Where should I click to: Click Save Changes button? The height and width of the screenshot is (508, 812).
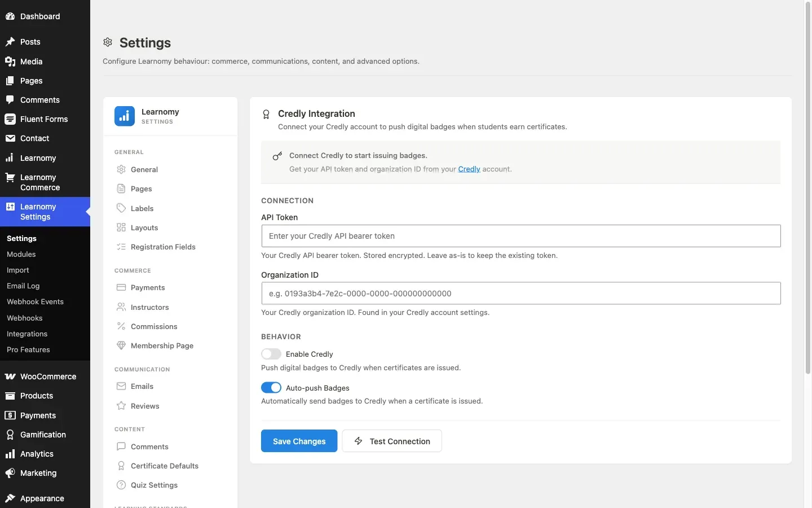[299, 441]
